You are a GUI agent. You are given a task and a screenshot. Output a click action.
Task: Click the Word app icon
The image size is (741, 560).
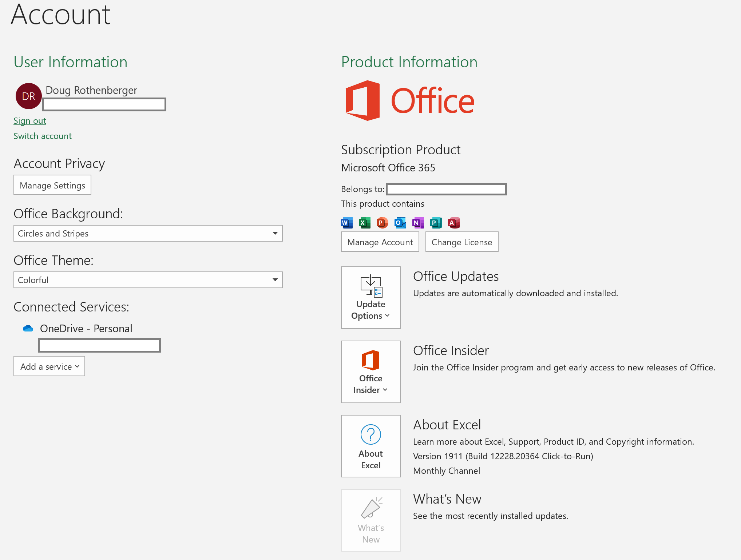[x=347, y=222]
